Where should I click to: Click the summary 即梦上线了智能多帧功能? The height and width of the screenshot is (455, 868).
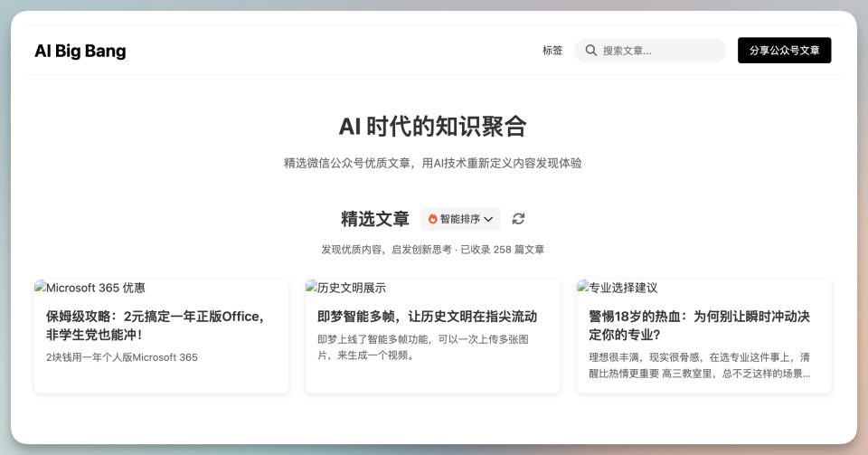point(423,347)
